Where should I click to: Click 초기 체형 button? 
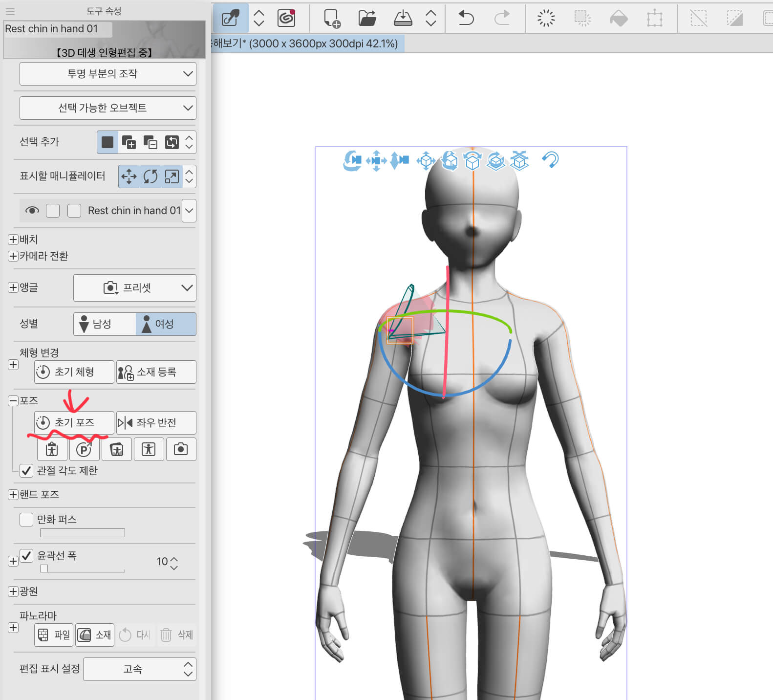pyautogui.click(x=74, y=372)
